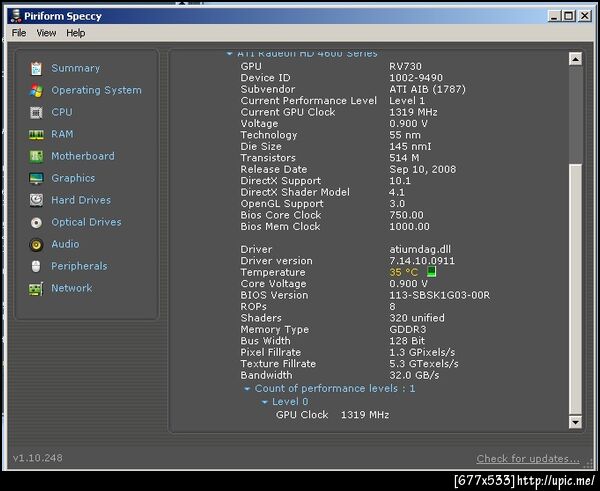Screen dimensions: 600x491
Task: Show the RAM section
Action: pyautogui.click(x=62, y=134)
